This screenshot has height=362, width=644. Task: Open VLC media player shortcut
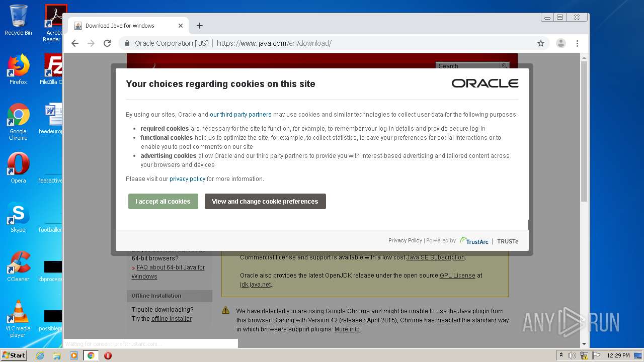pos(18,319)
